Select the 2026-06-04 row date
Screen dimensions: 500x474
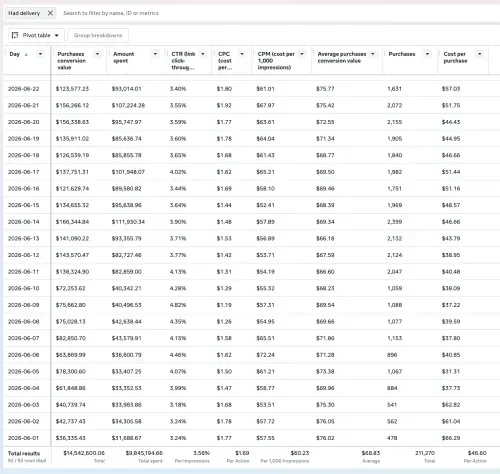click(23, 388)
